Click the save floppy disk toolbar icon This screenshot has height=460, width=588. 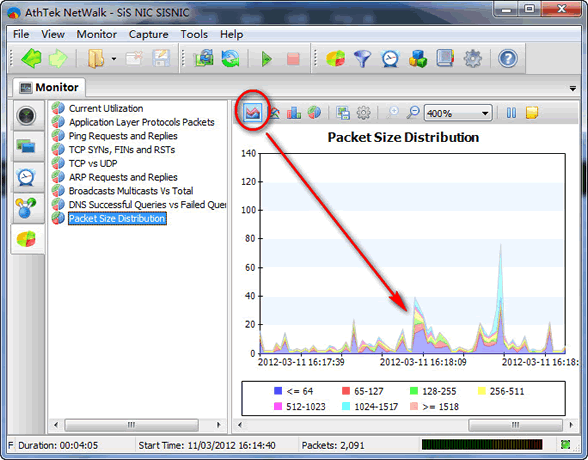(x=161, y=58)
